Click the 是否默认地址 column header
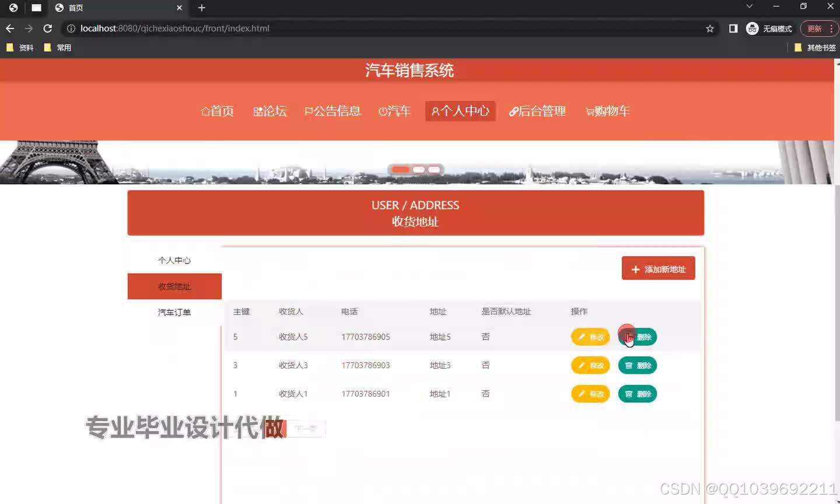 click(x=506, y=311)
